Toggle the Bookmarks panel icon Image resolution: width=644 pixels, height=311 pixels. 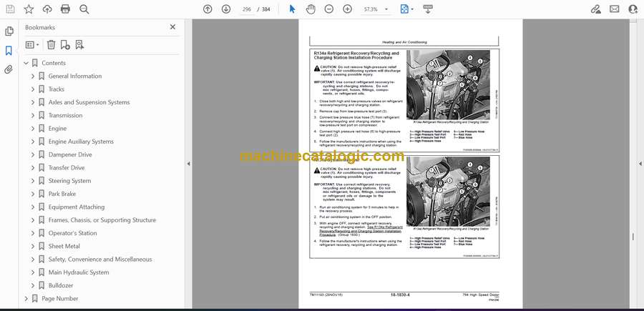(9, 51)
